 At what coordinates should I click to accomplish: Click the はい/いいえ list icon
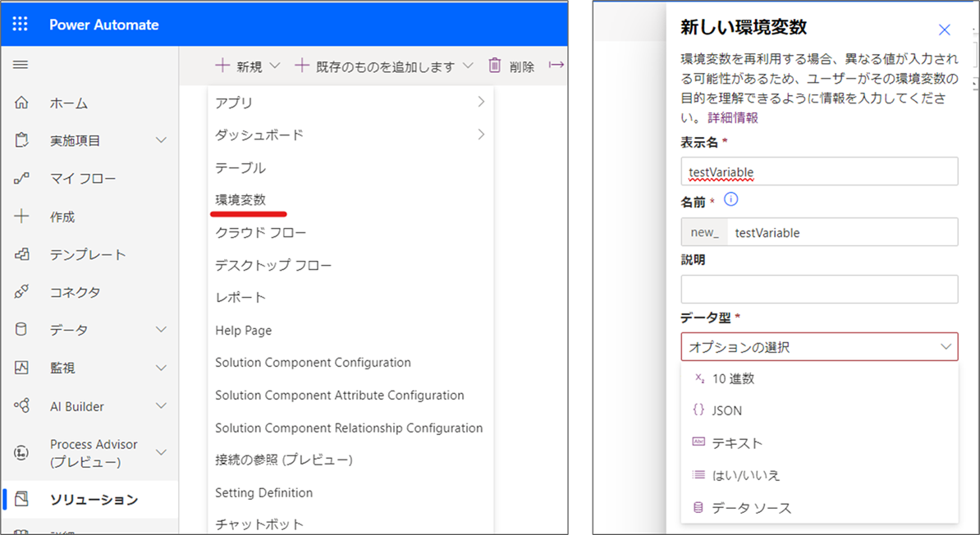pos(698,475)
